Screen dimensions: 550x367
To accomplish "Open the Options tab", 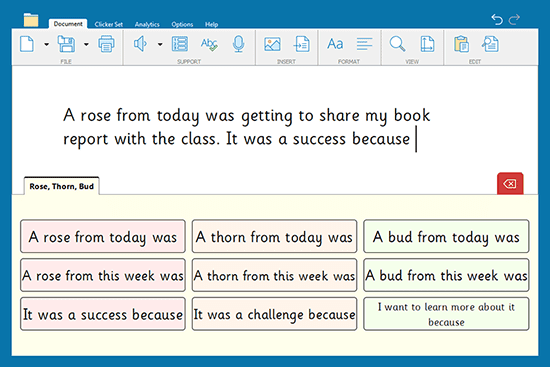I will [x=182, y=24].
